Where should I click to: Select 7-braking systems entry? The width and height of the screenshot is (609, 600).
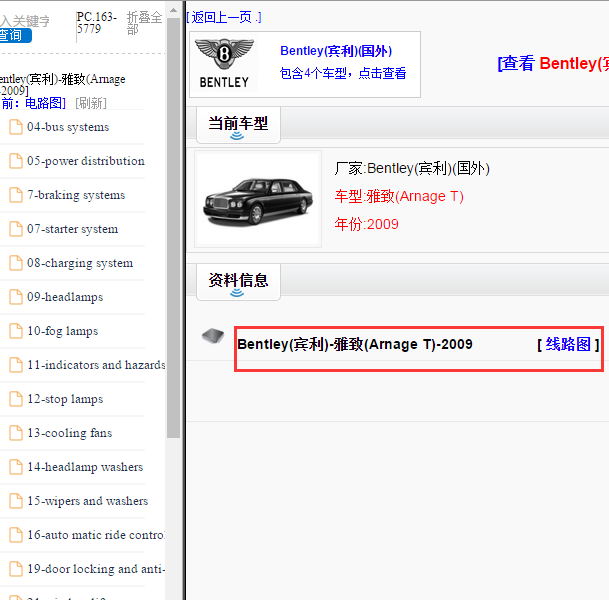pyautogui.click(x=76, y=195)
